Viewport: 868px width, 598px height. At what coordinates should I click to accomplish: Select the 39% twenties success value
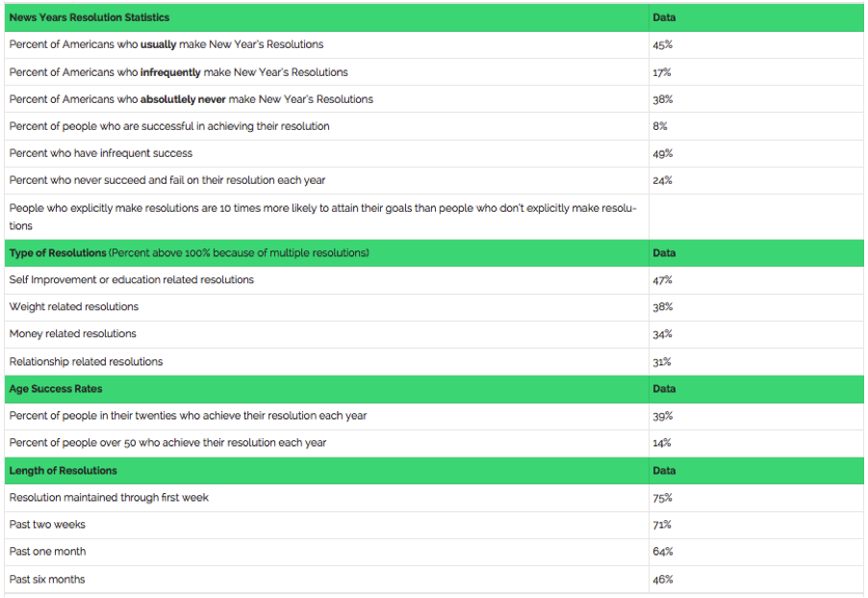click(663, 416)
